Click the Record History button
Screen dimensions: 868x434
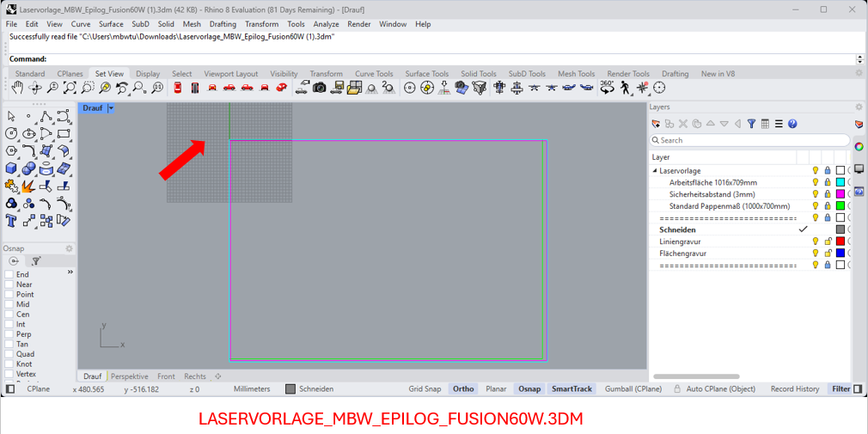(x=794, y=389)
